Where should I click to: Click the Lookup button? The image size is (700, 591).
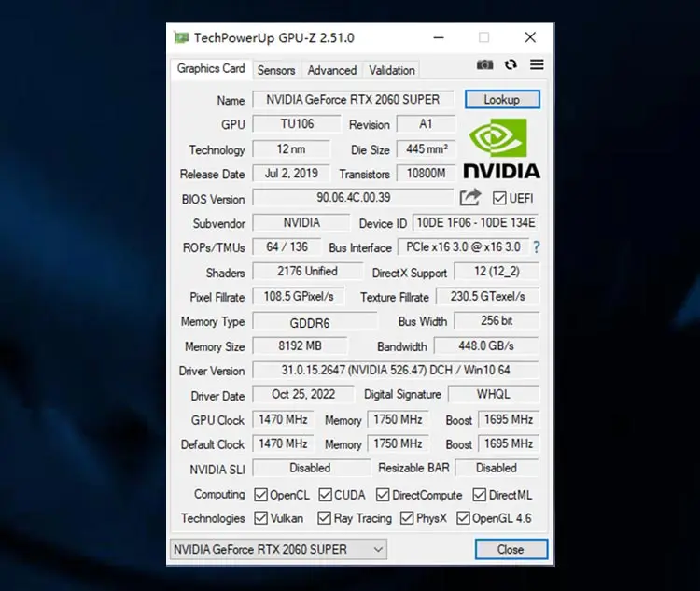(x=501, y=100)
